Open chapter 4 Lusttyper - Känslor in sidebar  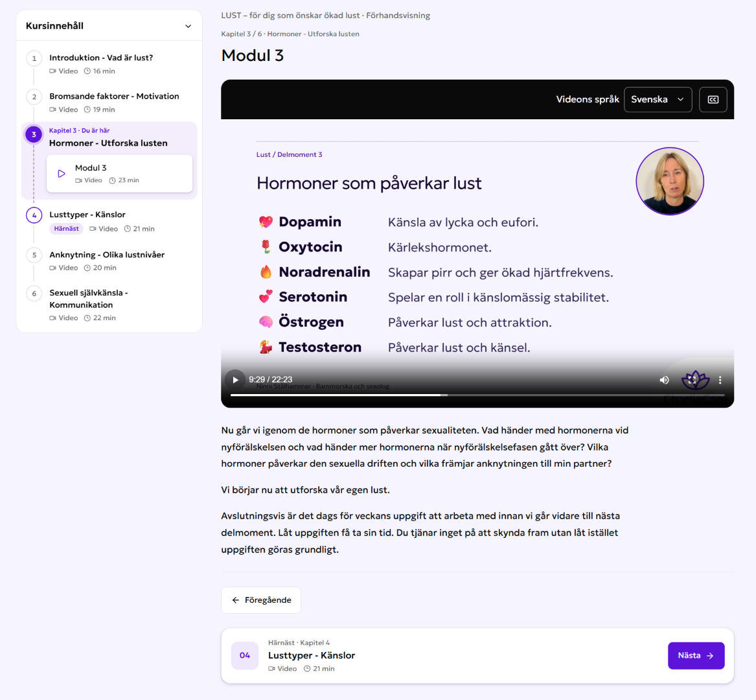point(87,214)
